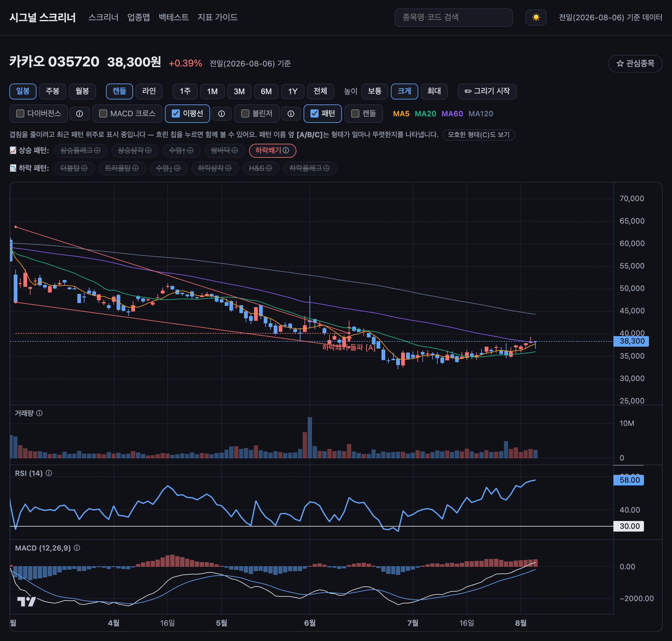This screenshot has height=641, width=672.
Task: Switch to 월봉 monthly candles
Action: point(82,91)
